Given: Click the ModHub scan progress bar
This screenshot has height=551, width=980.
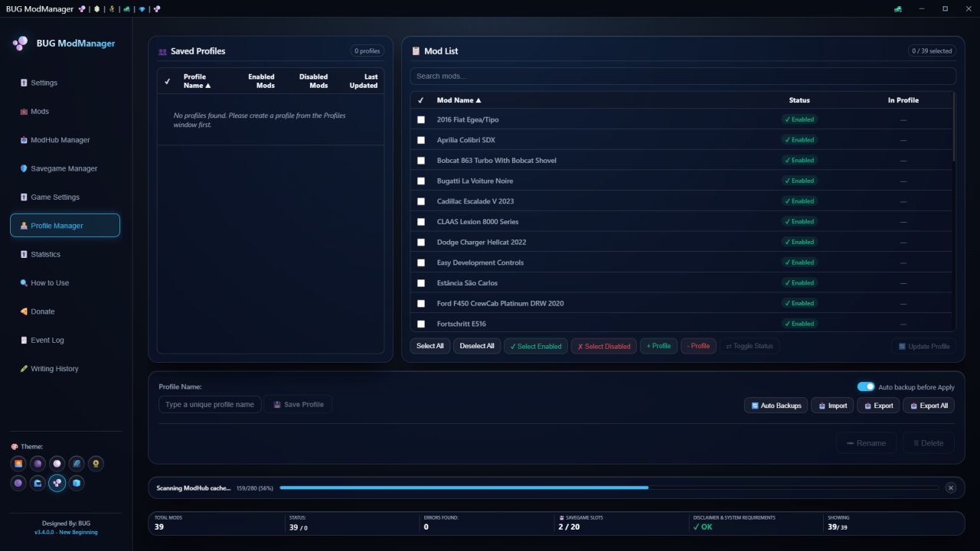Looking at the screenshot, I should pyautogui.click(x=609, y=487).
